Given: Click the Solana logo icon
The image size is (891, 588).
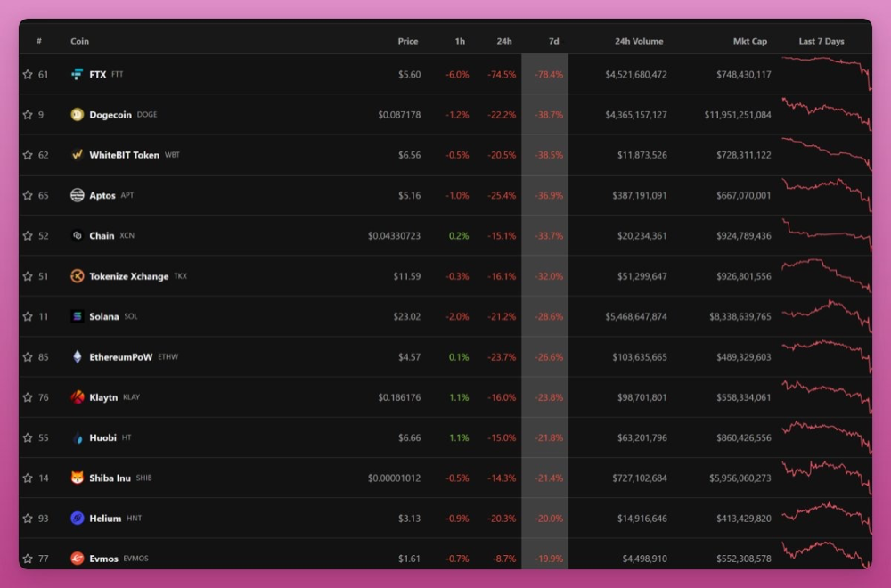Looking at the screenshot, I should [78, 317].
